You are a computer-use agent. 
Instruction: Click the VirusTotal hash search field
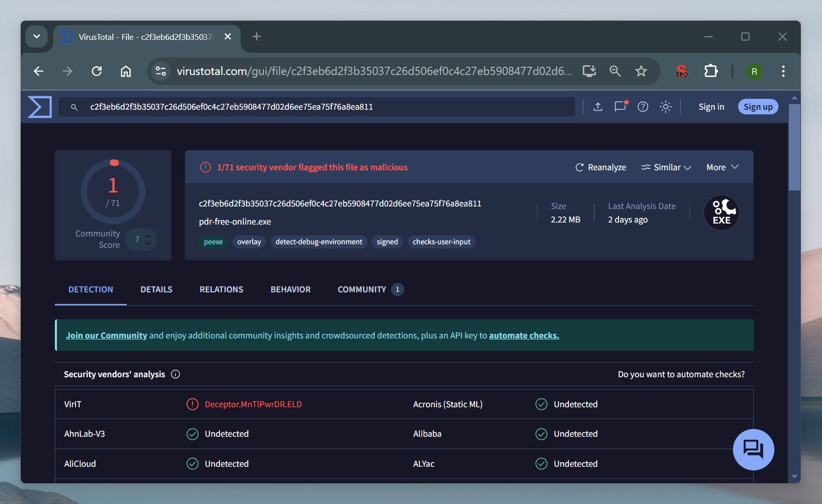click(x=317, y=107)
